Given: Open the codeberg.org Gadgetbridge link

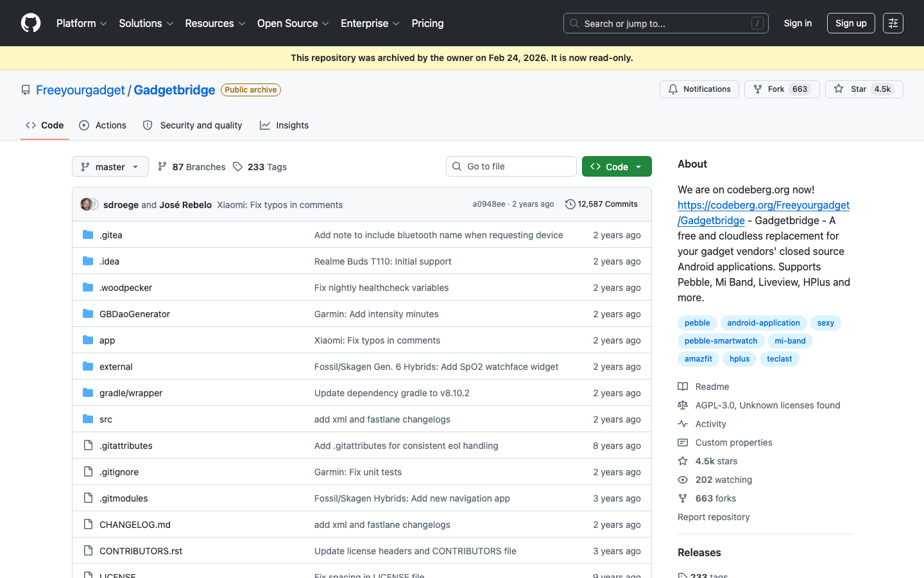Looking at the screenshot, I should [x=763, y=206].
